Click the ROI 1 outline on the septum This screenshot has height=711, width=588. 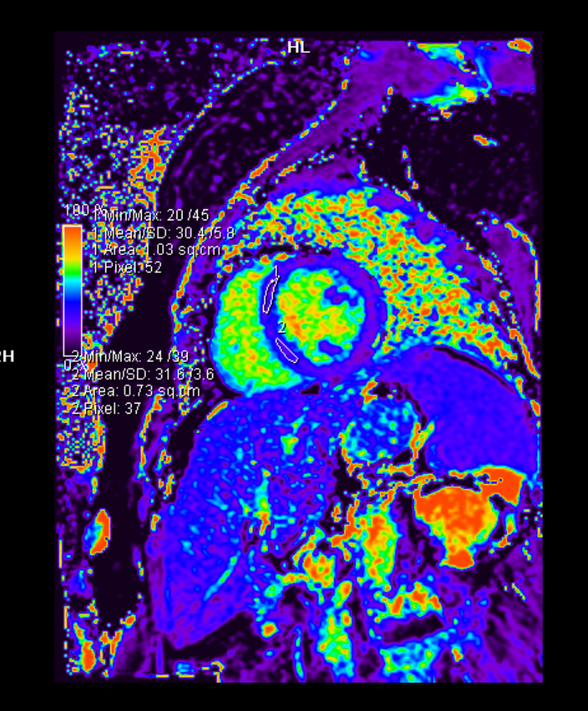tap(268, 296)
